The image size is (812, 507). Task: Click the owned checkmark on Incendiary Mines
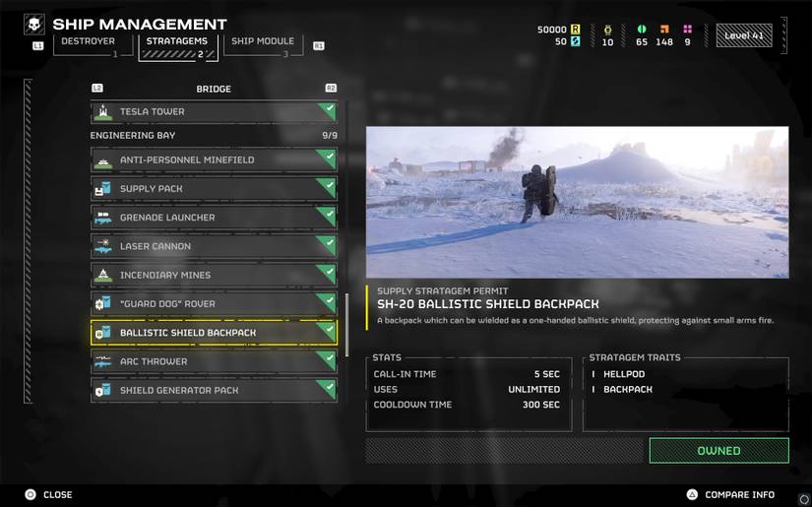click(328, 270)
